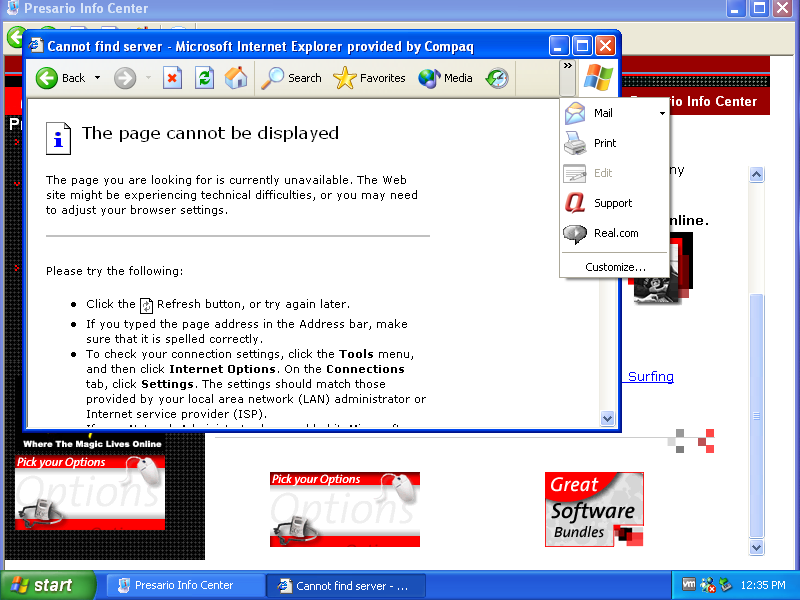Select Real.com menu entry
Screen dimensions: 800x600
pyautogui.click(x=615, y=233)
